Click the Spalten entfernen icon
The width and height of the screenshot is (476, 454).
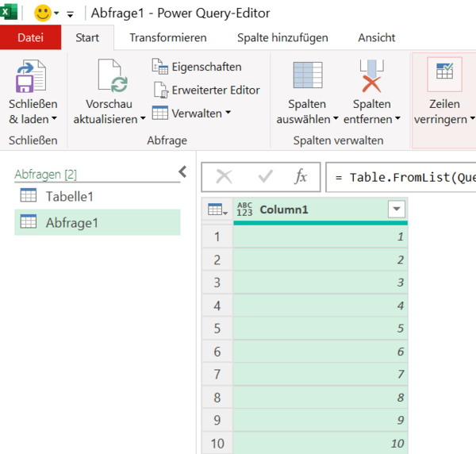pos(371,76)
